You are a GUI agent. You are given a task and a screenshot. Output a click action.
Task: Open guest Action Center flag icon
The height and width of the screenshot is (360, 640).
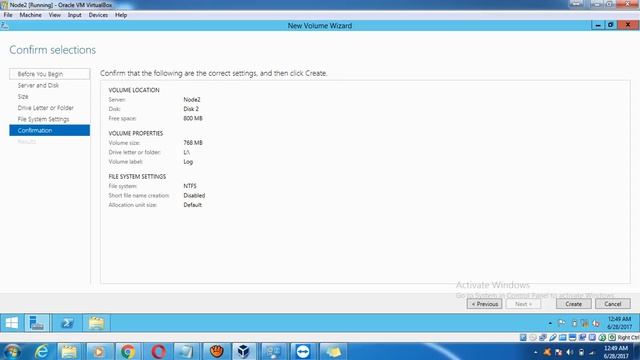pyautogui.click(x=562, y=323)
